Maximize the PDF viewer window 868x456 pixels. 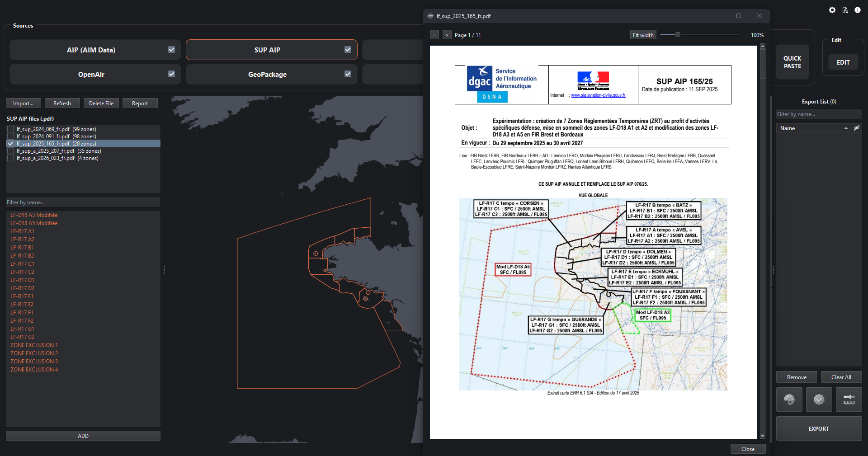point(739,16)
